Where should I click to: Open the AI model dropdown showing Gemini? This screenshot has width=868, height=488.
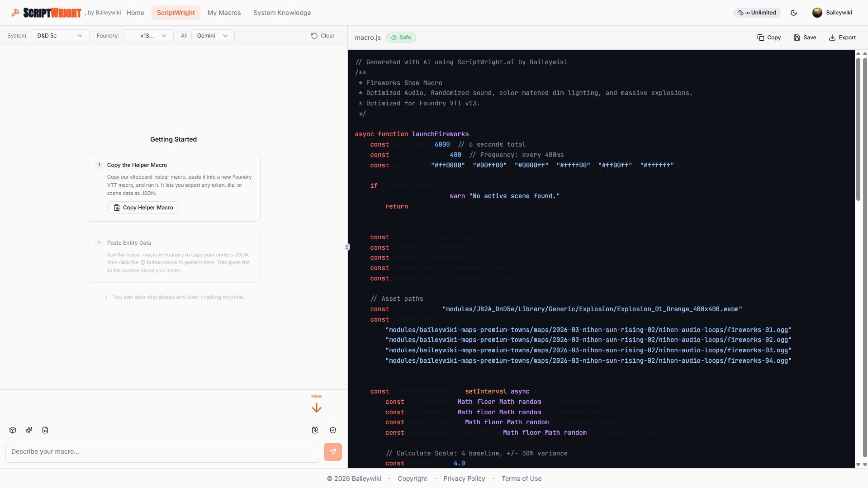point(213,36)
